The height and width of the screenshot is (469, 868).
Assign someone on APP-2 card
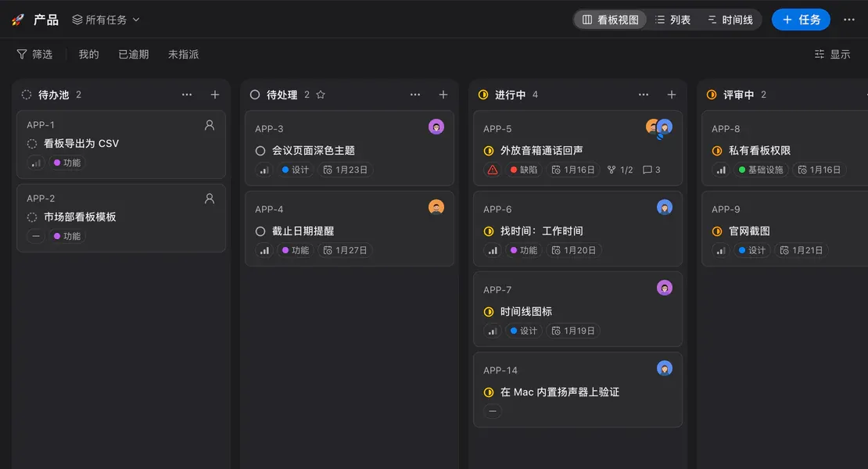point(210,199)
